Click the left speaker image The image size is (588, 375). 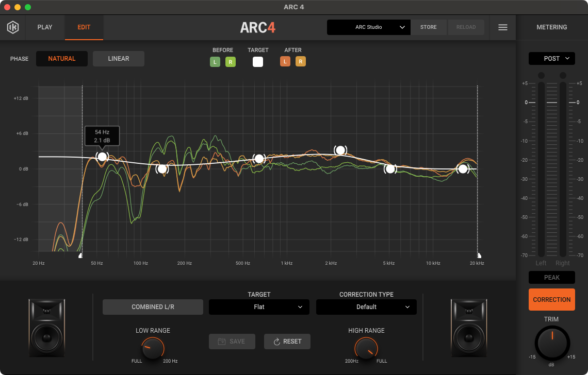(x=47, y=328)
